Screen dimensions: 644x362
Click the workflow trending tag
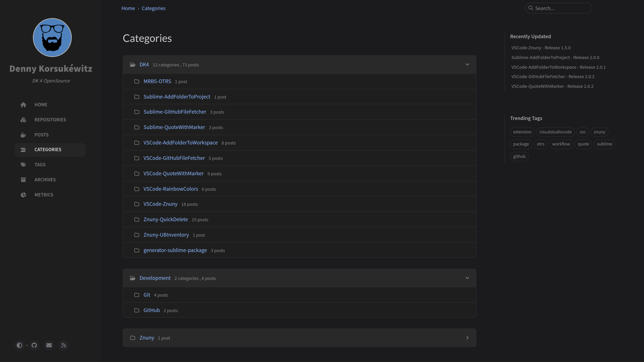tap(561, 144)
